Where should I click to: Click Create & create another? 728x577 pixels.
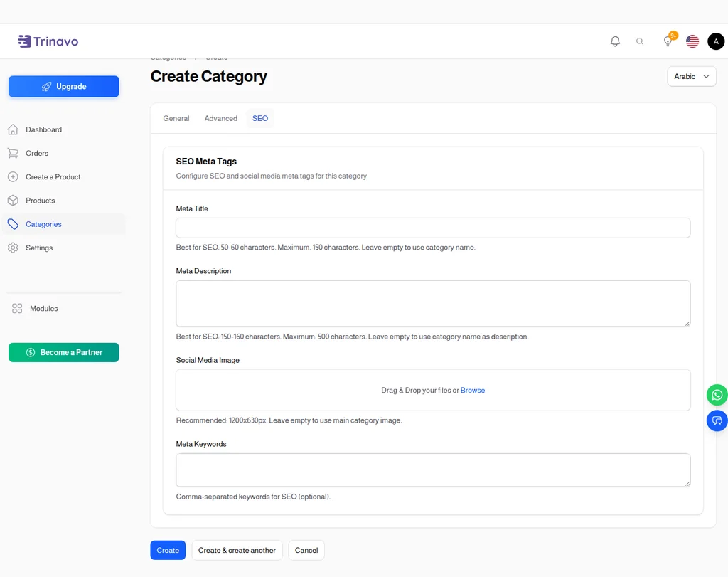(x=237, y=550)
